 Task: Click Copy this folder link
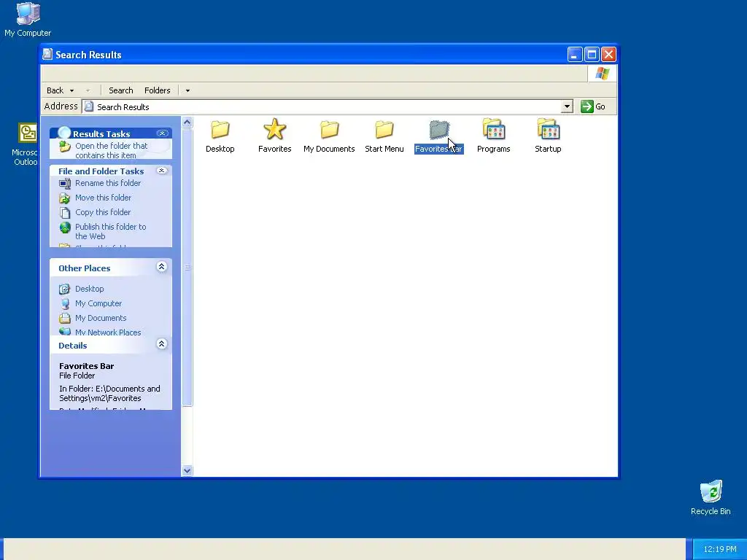click(x=102, y=212)
